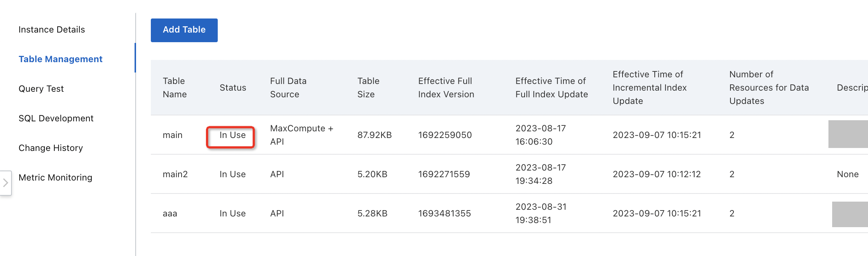View Change History page
Image resolution: width=868 pixels, height=256 pixels.
point(51,148)
